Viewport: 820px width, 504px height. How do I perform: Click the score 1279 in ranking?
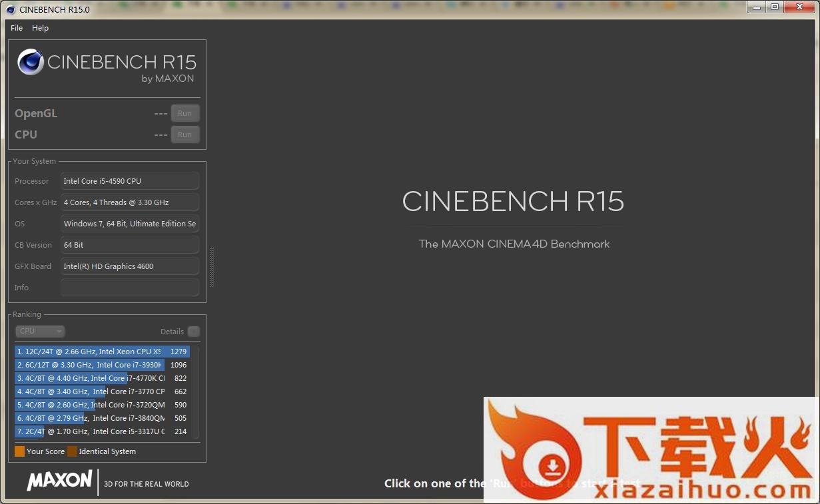[x=179, y=352]
